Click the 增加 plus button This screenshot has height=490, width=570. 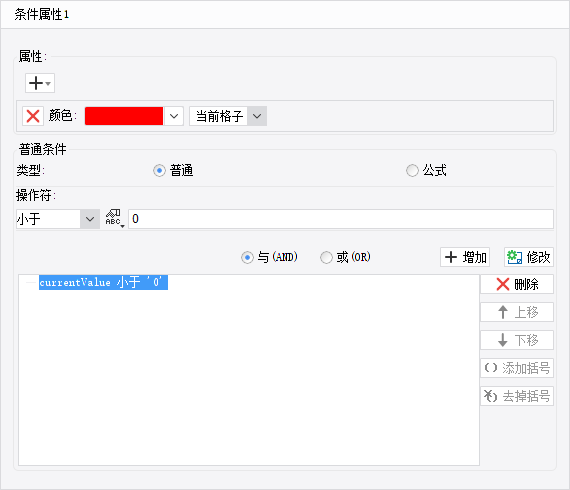tap(465, 257)
